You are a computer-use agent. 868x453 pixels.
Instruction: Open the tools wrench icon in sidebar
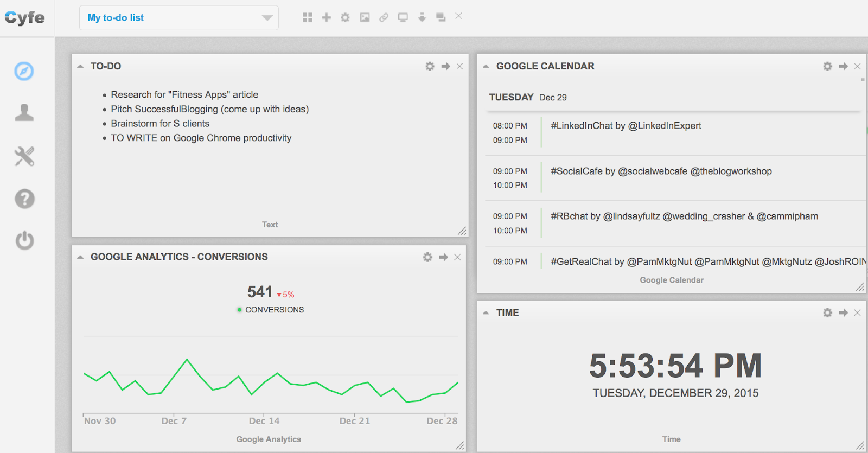(24, 156)
